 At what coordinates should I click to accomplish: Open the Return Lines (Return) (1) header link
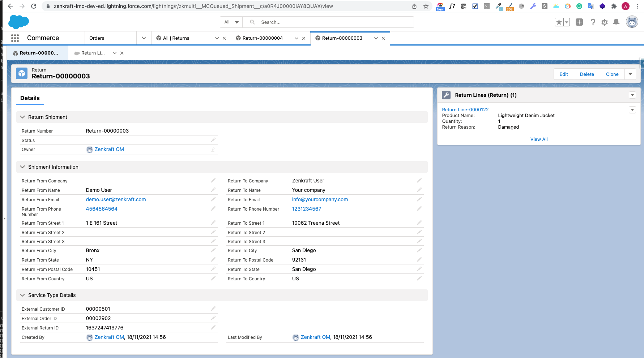click(486, 95)
